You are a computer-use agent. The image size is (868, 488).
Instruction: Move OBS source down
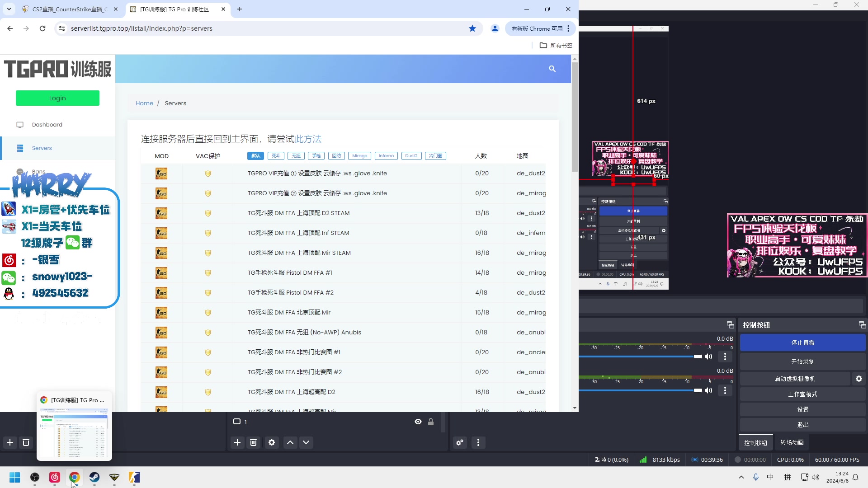(x=306, y=442)
